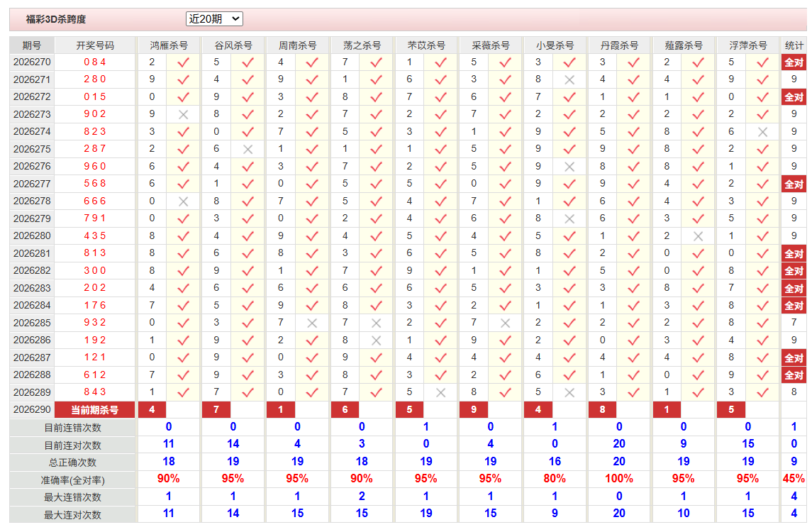Click the 鸿雁杀号 column header
This screenshot has width=812, height=532.
169,45
